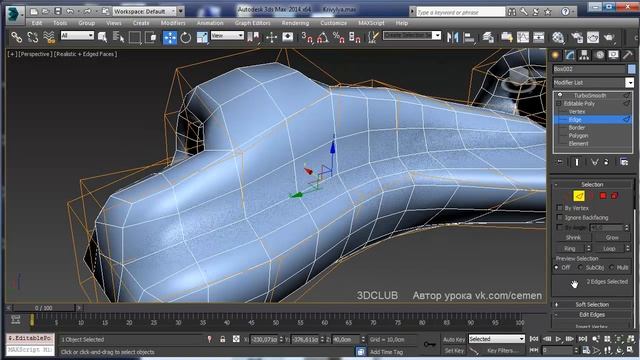This screenshot has height=360, width=640.
Task: Open the key filter Selected dropdown
Action: click(496, 339)
